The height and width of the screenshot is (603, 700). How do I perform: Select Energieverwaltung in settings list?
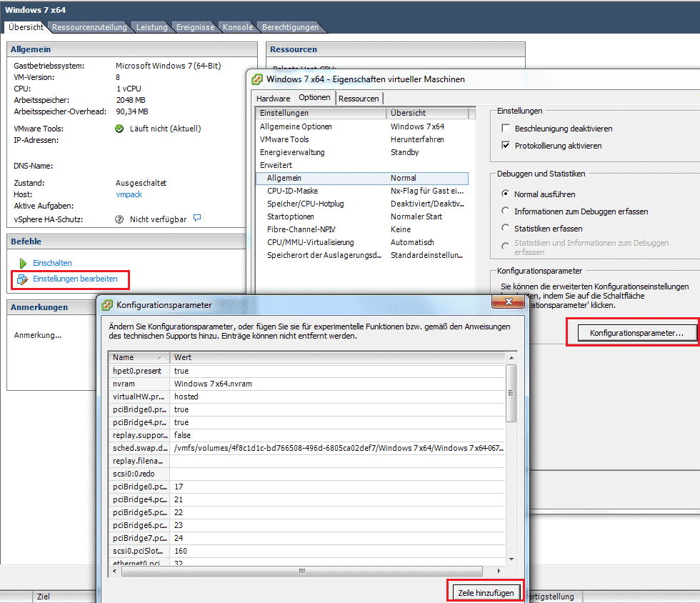pyautogui.click(x=362, y=152)
